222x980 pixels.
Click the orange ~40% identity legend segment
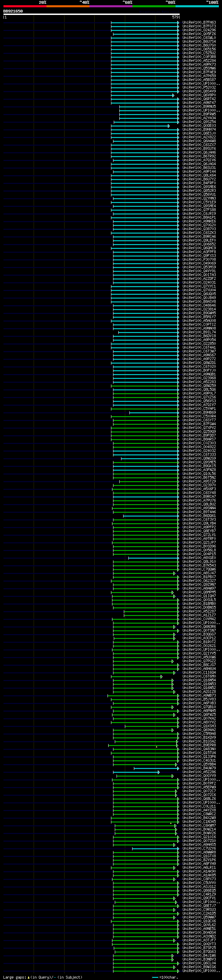(x=68, y=7)
